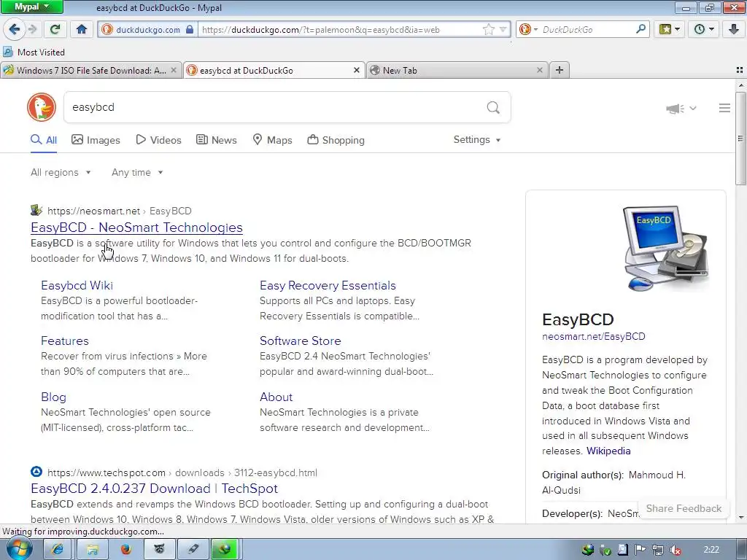Submit search with the DuckDuckGo magnifier icon

coord(493,107)
